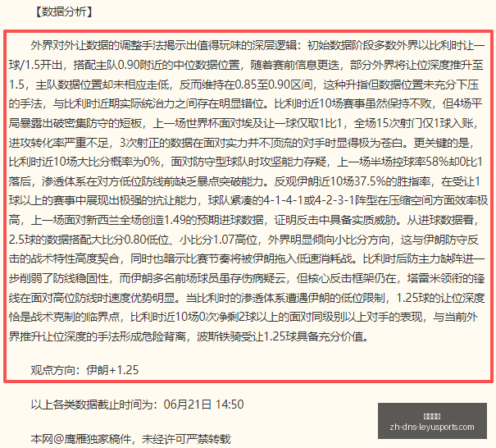Click the line starting 的手法，与比利时近期
The width and height of the screenshot is (496, 448).
(245, 104)
